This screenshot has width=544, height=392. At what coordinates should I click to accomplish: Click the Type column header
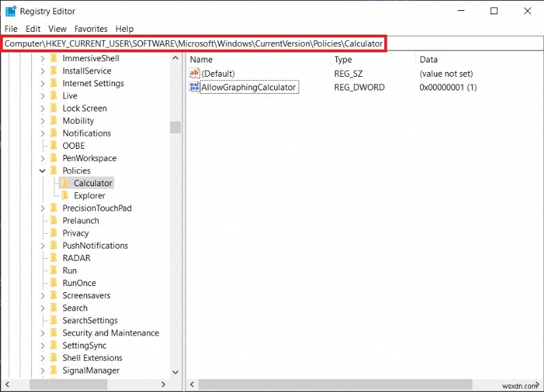[373, 59]
